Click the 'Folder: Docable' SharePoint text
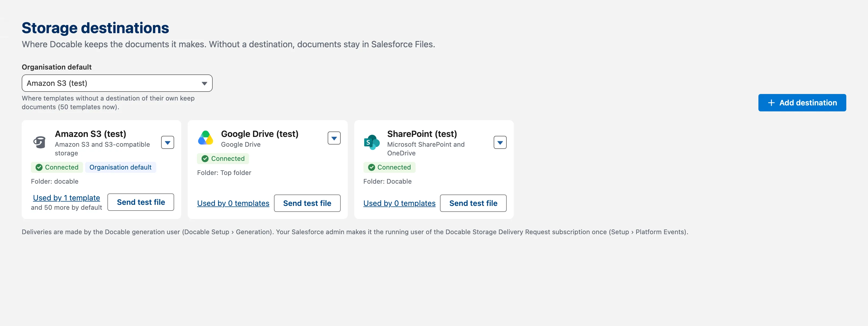 pos(387,181)
